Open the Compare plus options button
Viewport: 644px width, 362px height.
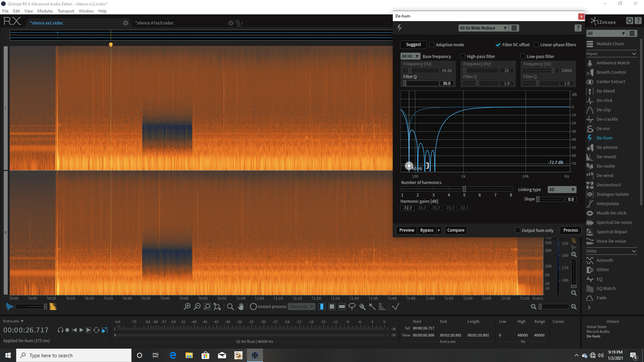(439, 230)
